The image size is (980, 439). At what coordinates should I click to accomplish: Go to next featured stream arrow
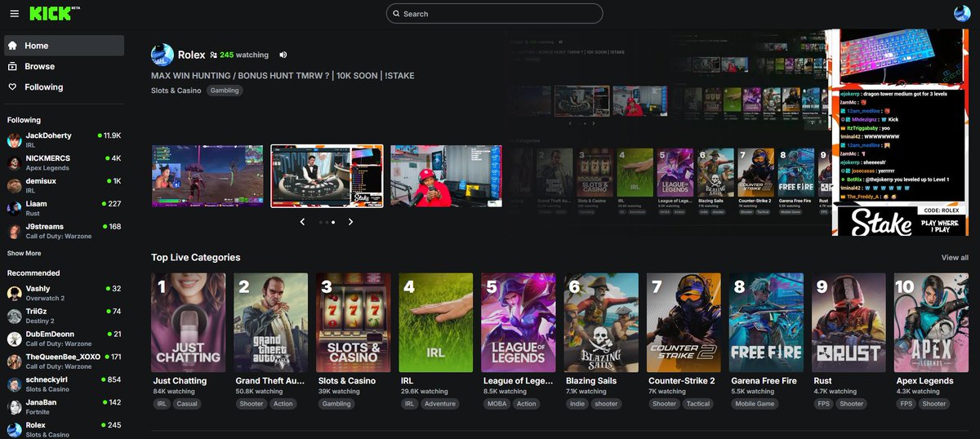click(351, 222)
